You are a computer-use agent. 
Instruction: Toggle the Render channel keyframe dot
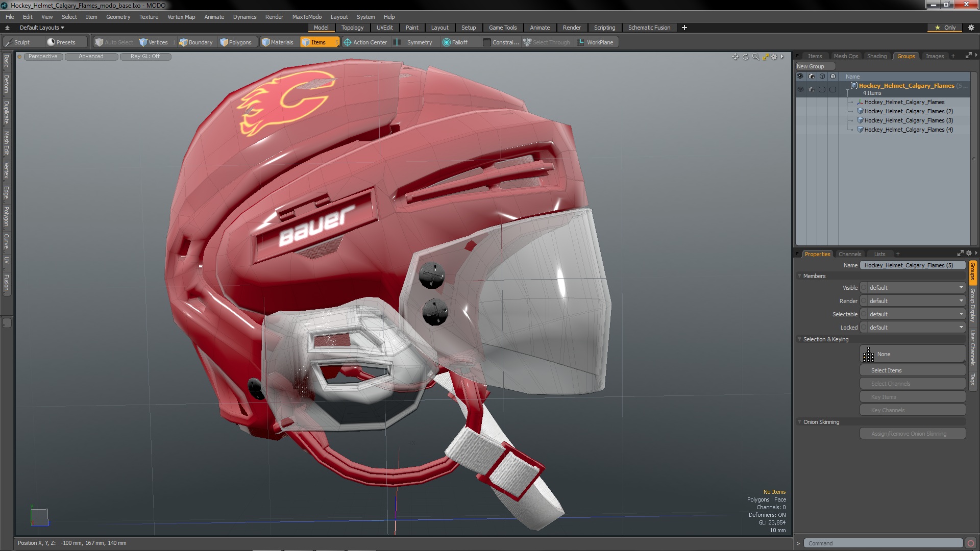(864, 301)
